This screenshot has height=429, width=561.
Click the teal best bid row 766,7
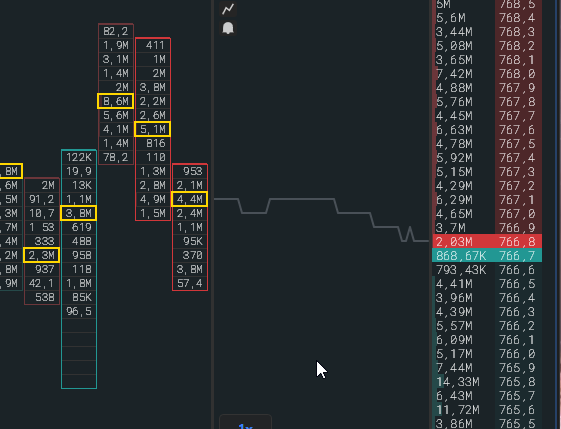click(487, 255)
